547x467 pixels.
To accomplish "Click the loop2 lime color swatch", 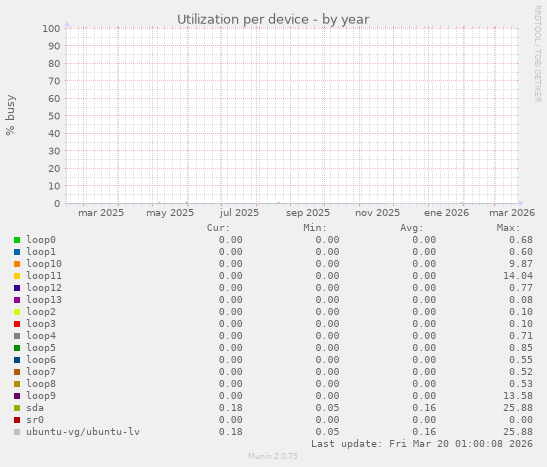I will point(17,312).
